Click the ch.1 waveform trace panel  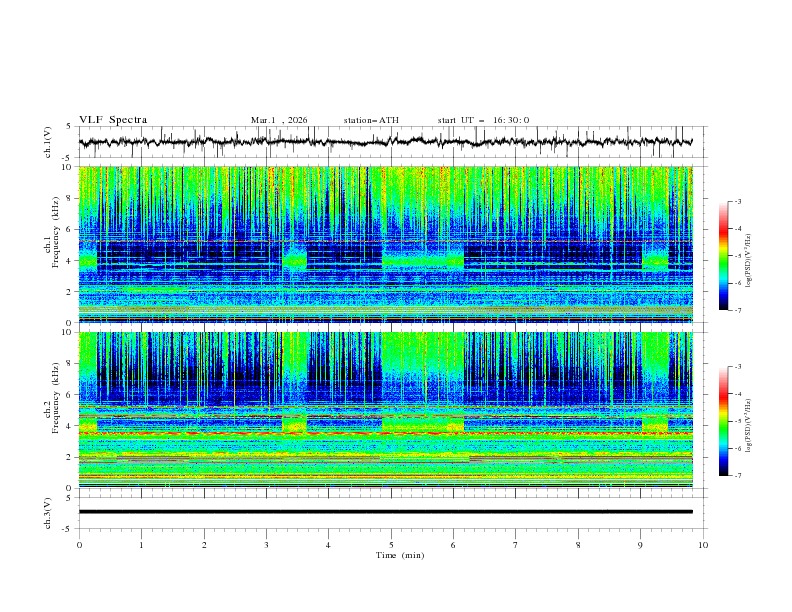point(393,142)
